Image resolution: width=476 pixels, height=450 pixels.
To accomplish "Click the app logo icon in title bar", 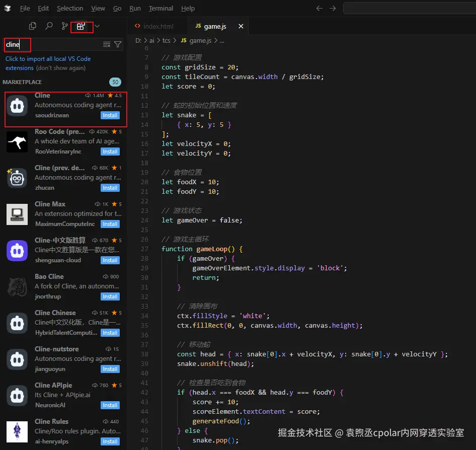I will point(8,9).
